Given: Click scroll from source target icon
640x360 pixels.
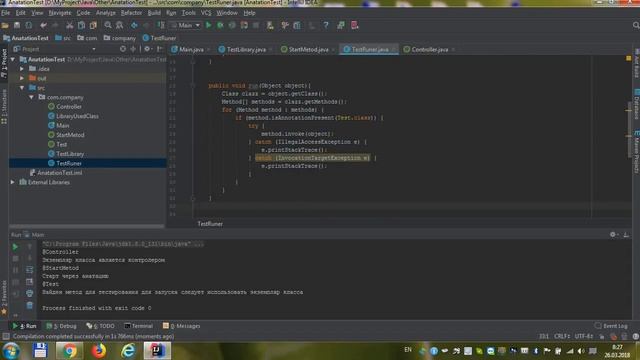Looking at the screenshot, I should click(122, 49).
